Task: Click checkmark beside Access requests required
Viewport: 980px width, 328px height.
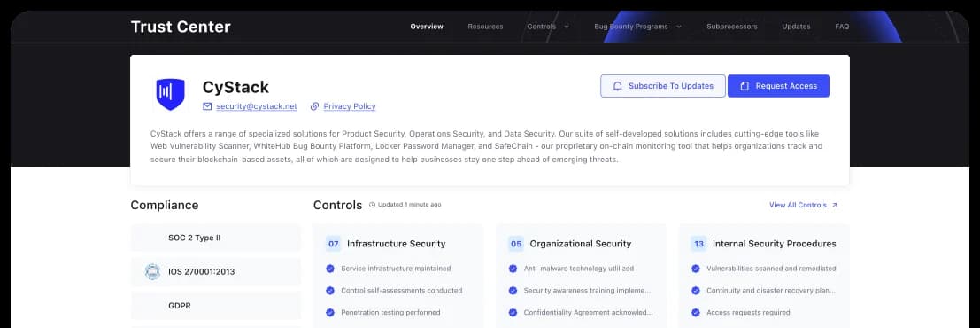Action: (x=696, y=312)
